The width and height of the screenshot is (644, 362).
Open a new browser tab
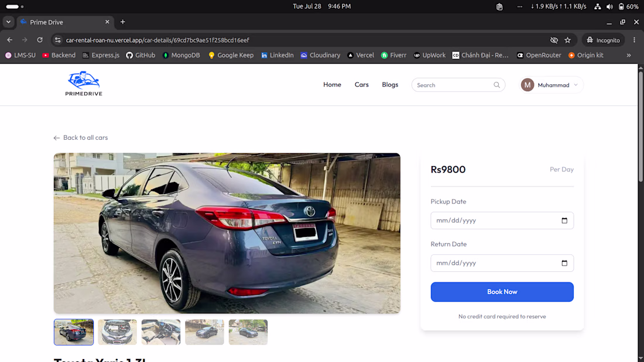point(122,22)
